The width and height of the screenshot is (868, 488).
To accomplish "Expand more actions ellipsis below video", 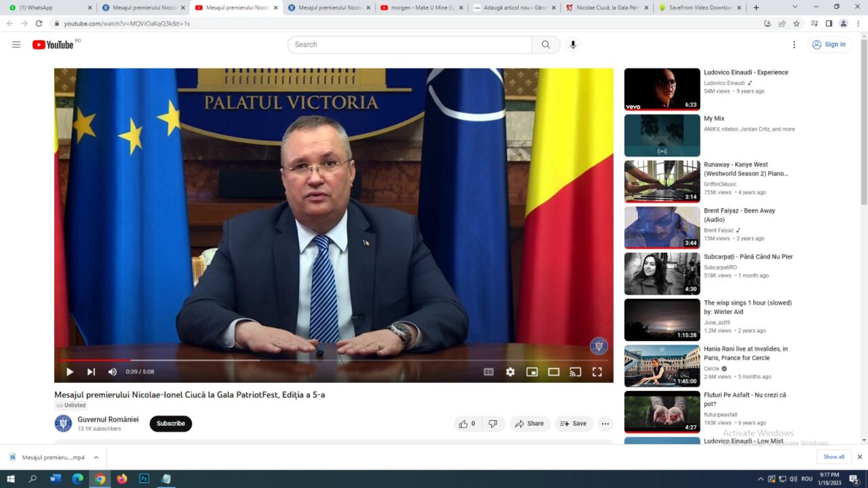I will (605, 424).
